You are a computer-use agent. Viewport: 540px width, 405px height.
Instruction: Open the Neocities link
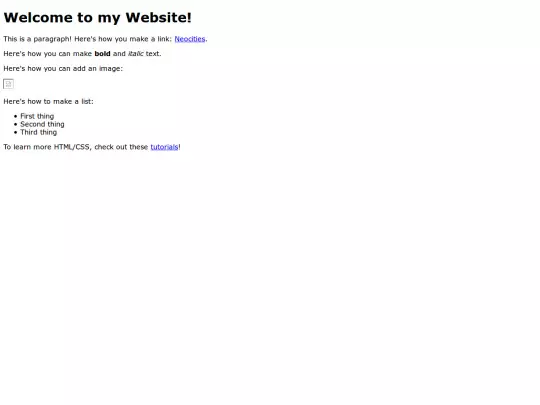click(190, 39)
